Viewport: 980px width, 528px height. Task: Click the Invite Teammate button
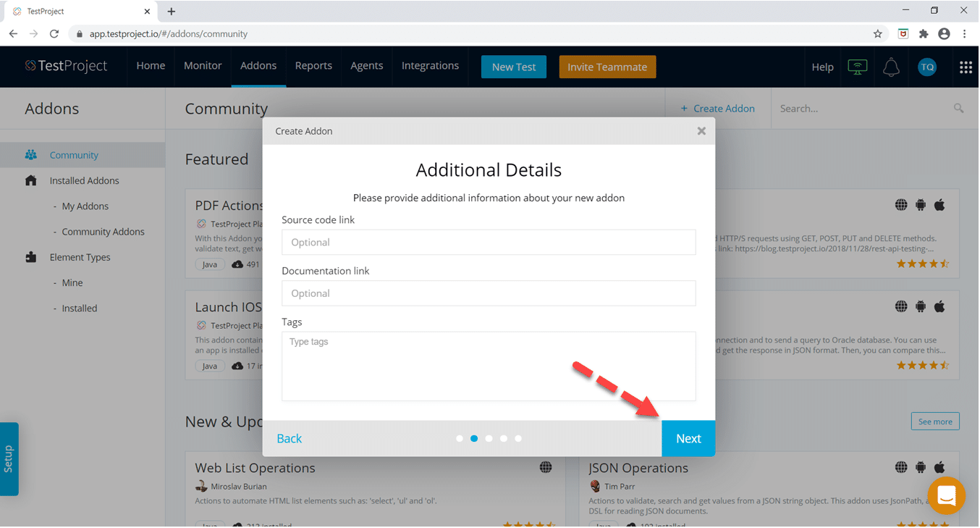(x=607, y=67)
